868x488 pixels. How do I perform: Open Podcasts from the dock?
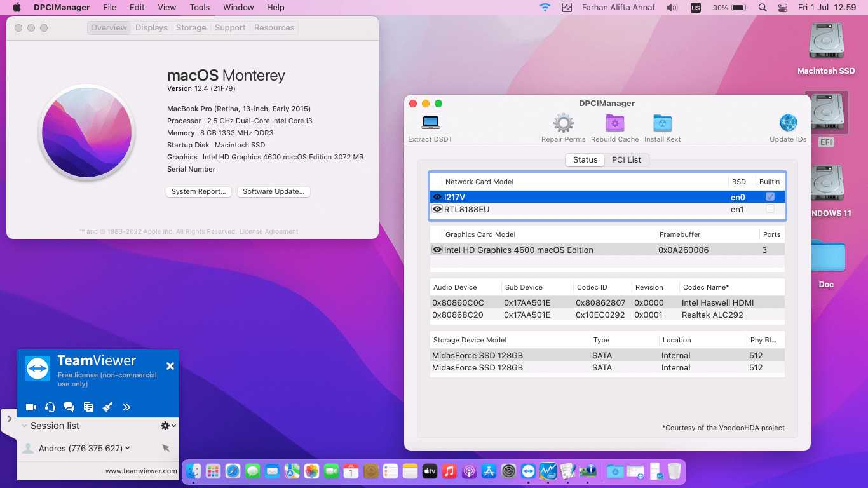pos(469,471)
